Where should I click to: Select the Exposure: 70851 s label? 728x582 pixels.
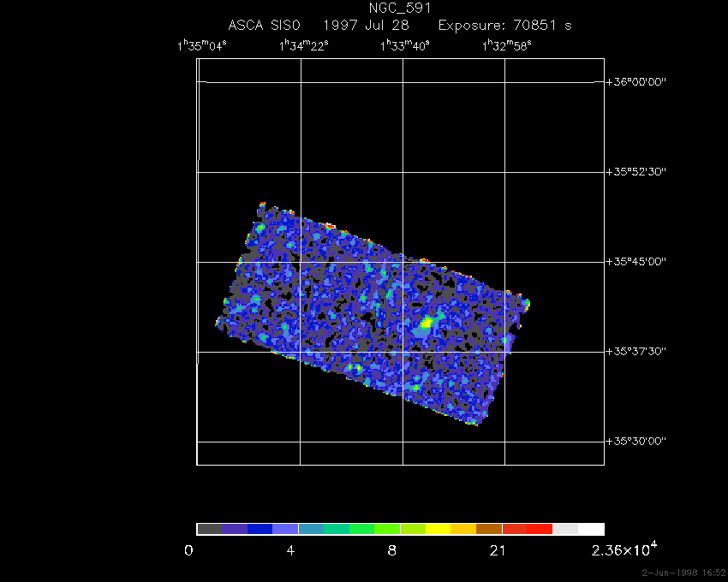pos(504,25)
